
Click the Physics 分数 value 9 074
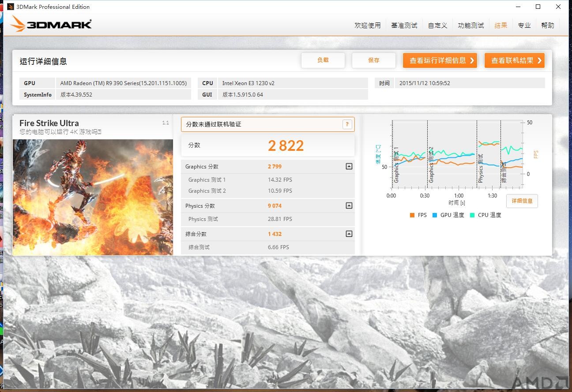275,206
